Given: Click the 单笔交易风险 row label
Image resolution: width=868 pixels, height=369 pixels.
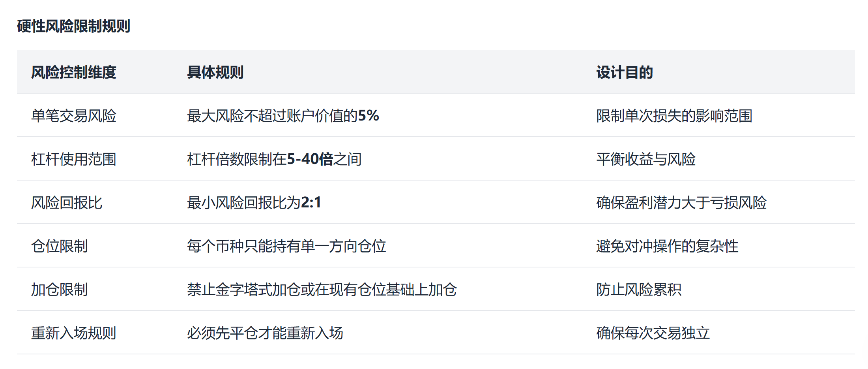Looking at the screenshot, I should [73, 116].
